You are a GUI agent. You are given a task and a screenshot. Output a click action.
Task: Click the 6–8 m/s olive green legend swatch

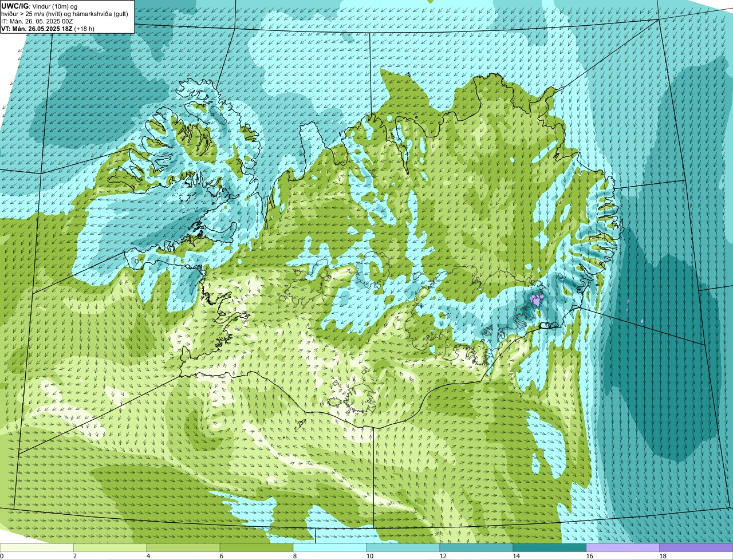pos(257,548)
